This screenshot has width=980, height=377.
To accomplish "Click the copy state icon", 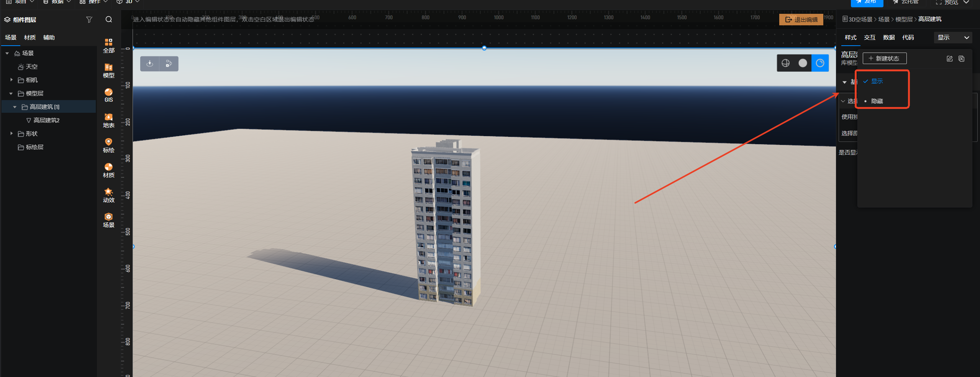I will 961,59.
